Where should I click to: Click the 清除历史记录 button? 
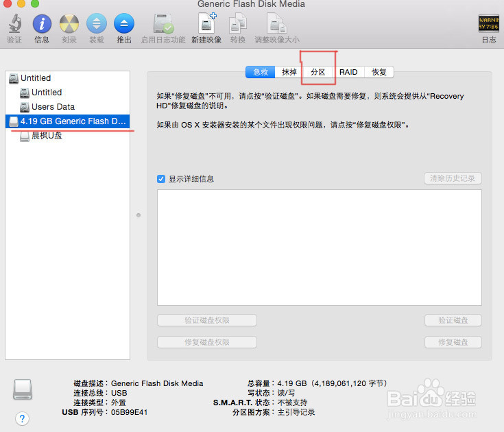coord(453,178)
